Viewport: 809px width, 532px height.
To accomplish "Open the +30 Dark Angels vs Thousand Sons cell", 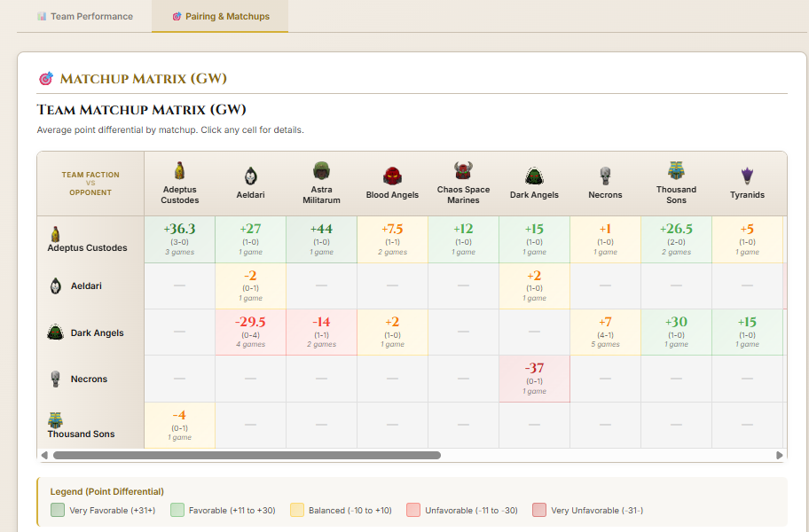I will (x=677, y=332).
